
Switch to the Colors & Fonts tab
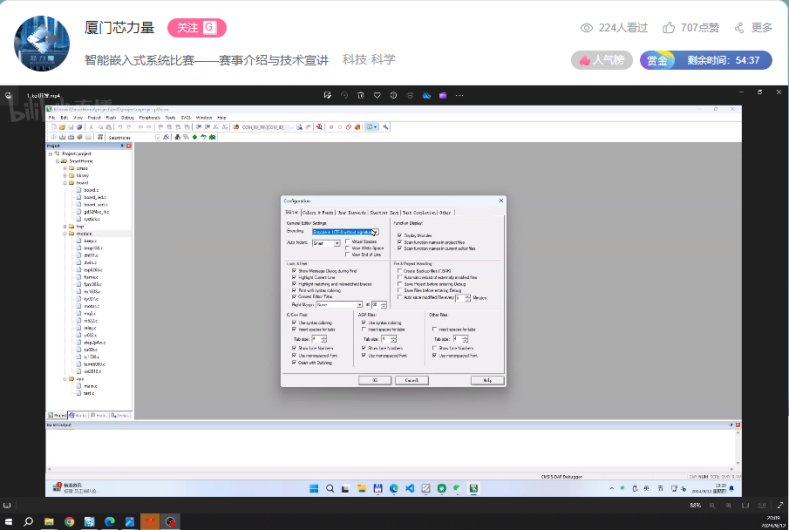(319, 213)
